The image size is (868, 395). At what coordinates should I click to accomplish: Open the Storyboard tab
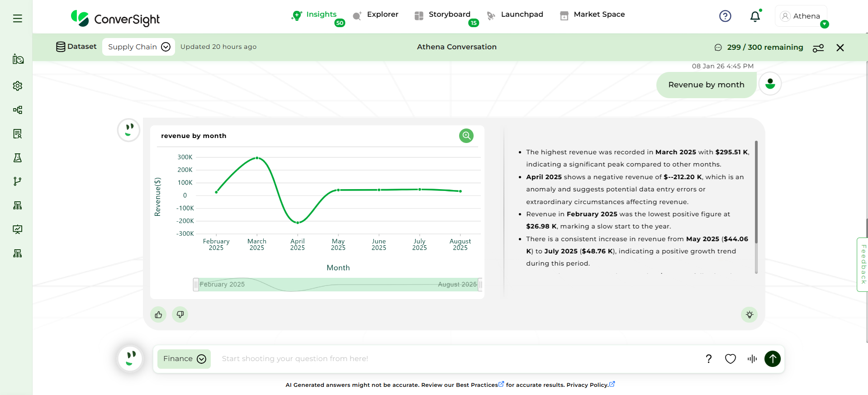(443, 14)
